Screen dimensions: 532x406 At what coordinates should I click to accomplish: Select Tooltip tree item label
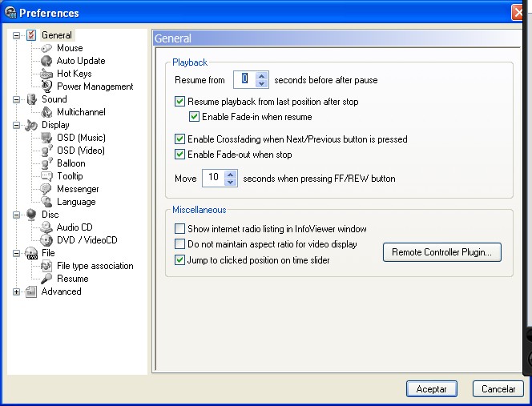click(x=70, y=176)
